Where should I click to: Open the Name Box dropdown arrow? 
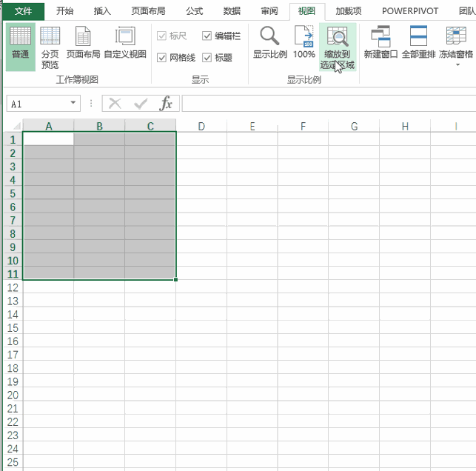73,104
